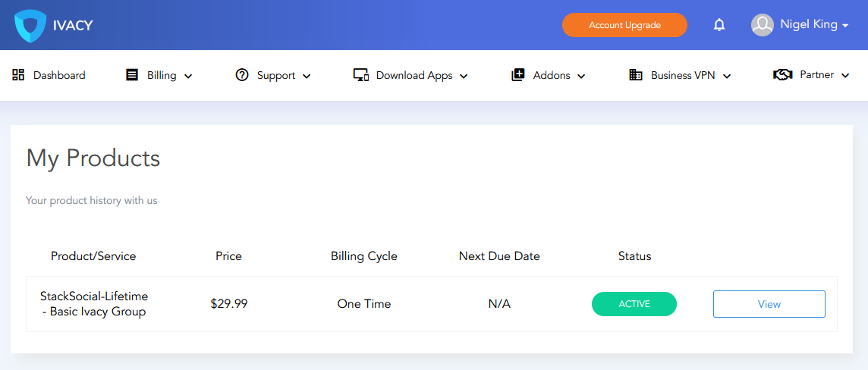The height and width of the screenshot is (370, 868).
Task: Go to Dashboard menu item
Action: 59,75
